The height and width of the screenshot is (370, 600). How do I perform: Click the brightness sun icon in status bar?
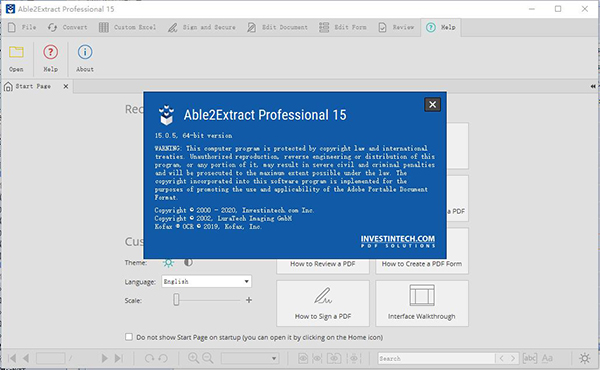585,358
